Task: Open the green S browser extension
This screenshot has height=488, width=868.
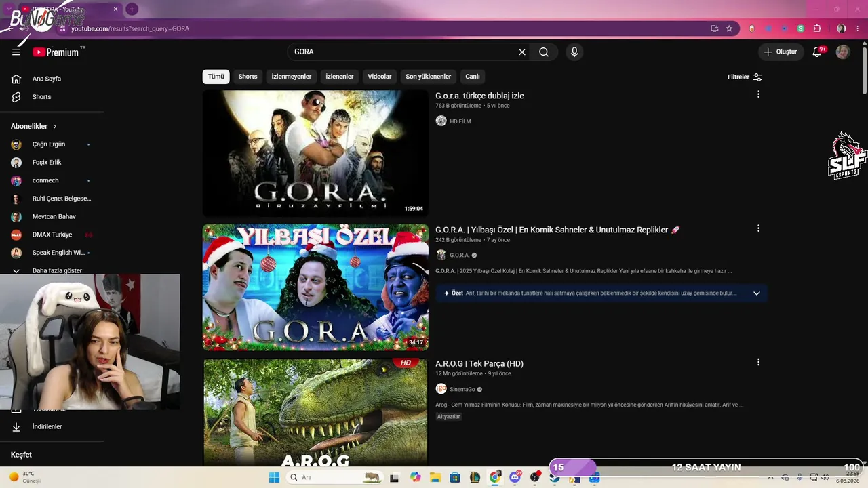Action: click(x=800, y=28)
